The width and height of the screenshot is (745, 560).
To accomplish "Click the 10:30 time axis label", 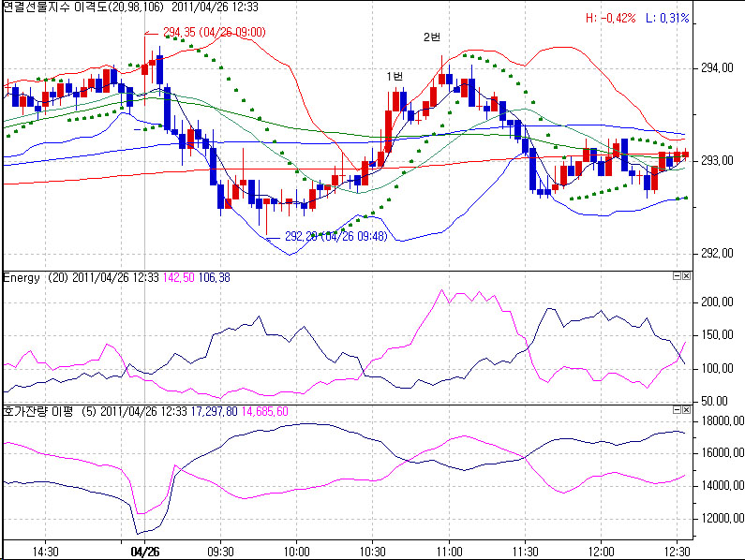I will coord(373,552).
